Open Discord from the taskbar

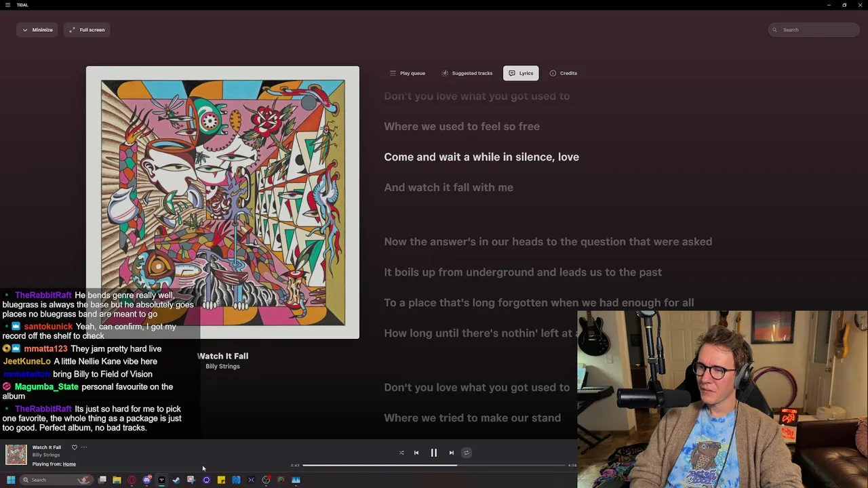pyautogui.click(x=146, y=480)
